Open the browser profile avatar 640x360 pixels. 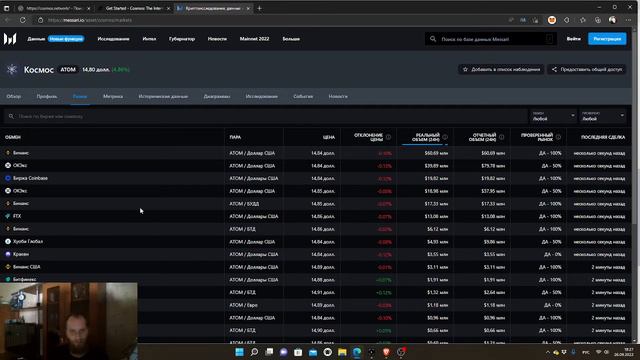612,20
